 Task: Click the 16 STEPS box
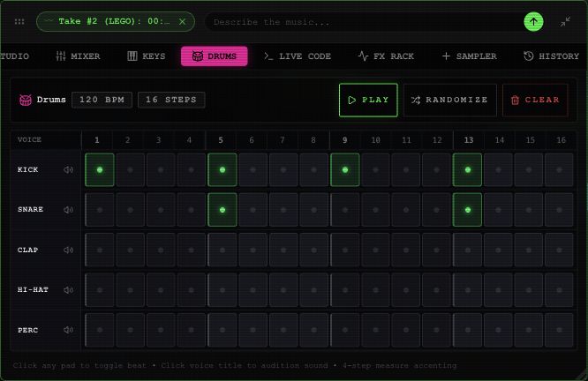[171, 100]
